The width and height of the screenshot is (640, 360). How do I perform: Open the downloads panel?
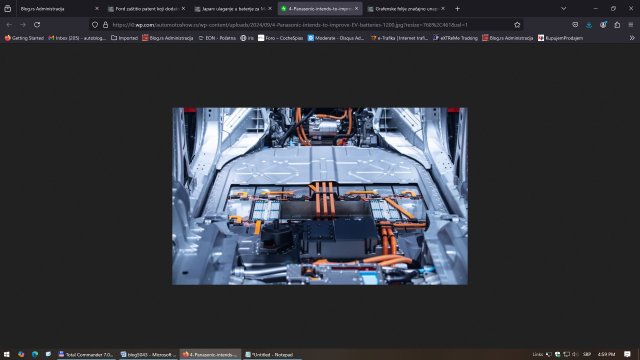tap(589, 25)
